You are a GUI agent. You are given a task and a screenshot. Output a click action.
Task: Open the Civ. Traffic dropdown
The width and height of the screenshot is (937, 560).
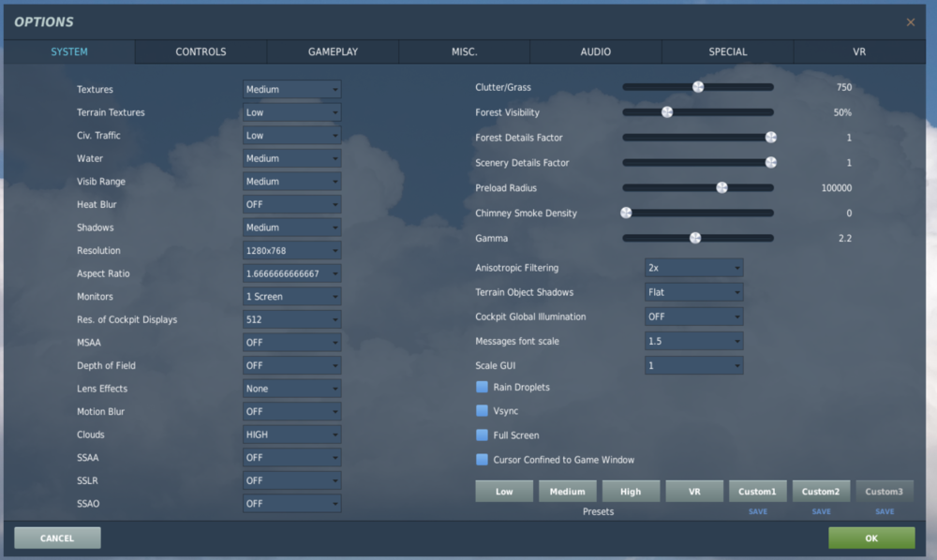tap(291, 136)
